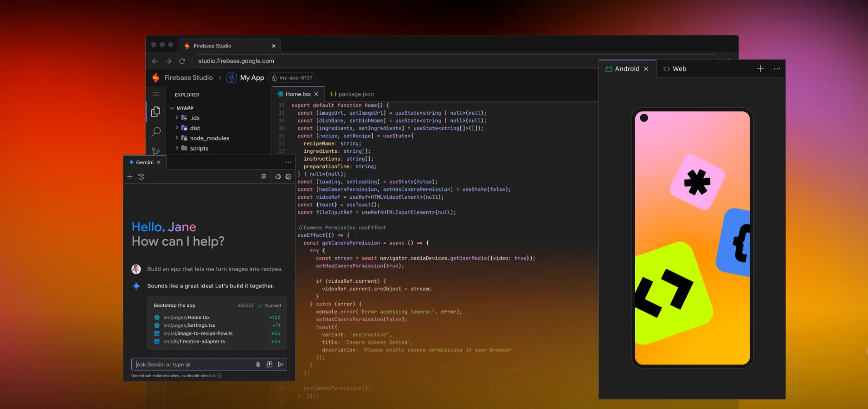Expand the scripts folder
The width and height of the screenshot is (868, 409).
pos(199,149)
